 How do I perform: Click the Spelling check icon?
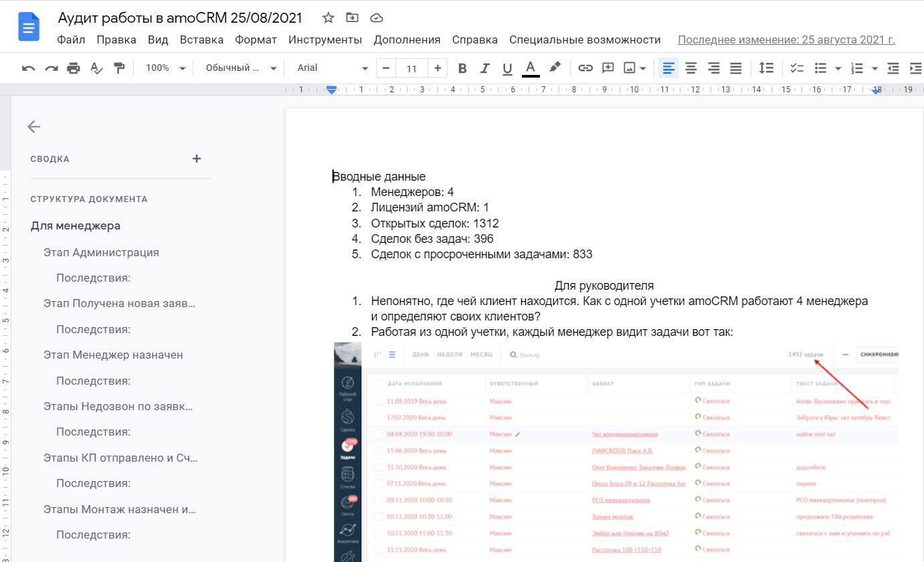[96, 68]
